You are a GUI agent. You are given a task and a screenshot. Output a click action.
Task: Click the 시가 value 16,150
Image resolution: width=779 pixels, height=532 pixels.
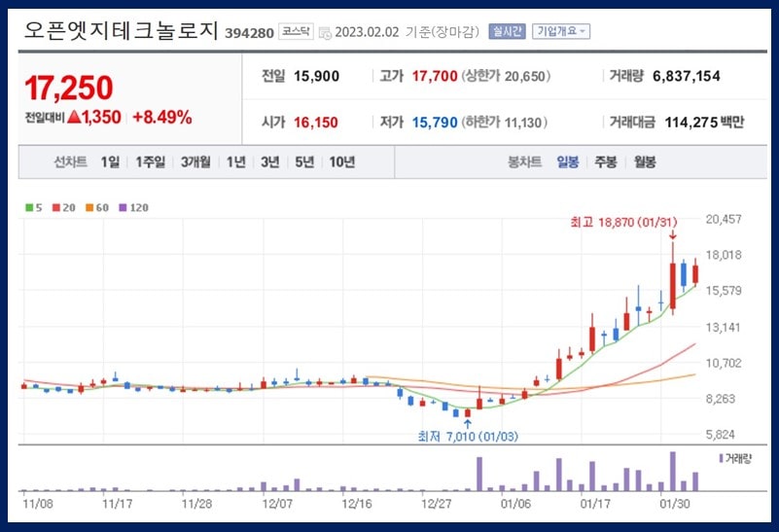coord(316,123)
